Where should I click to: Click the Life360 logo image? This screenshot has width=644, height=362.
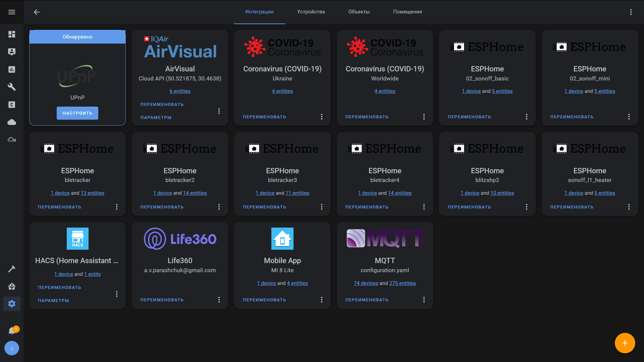pos(180,239)
